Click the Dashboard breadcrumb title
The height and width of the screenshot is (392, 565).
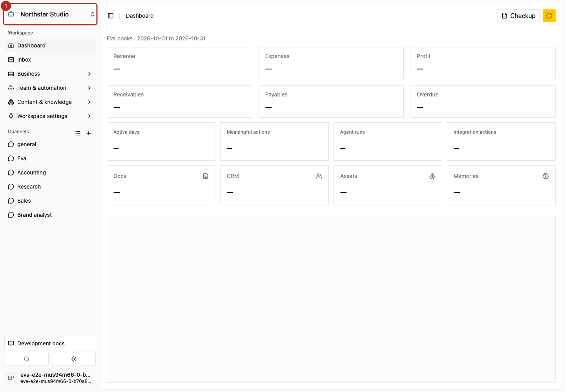click(x=140, y=16)
